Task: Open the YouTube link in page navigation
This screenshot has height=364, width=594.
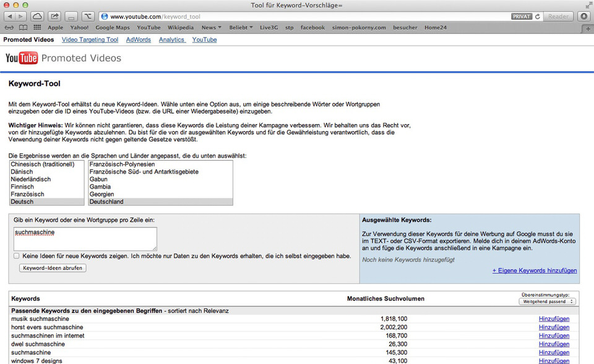Action: coord(204,40)
